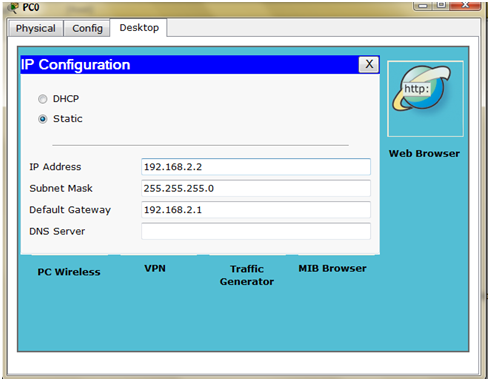Image resolution: width=490 pixels, height=381 pixels.
Task: Click the empty DNS Server field
Action: pos(256,231)
